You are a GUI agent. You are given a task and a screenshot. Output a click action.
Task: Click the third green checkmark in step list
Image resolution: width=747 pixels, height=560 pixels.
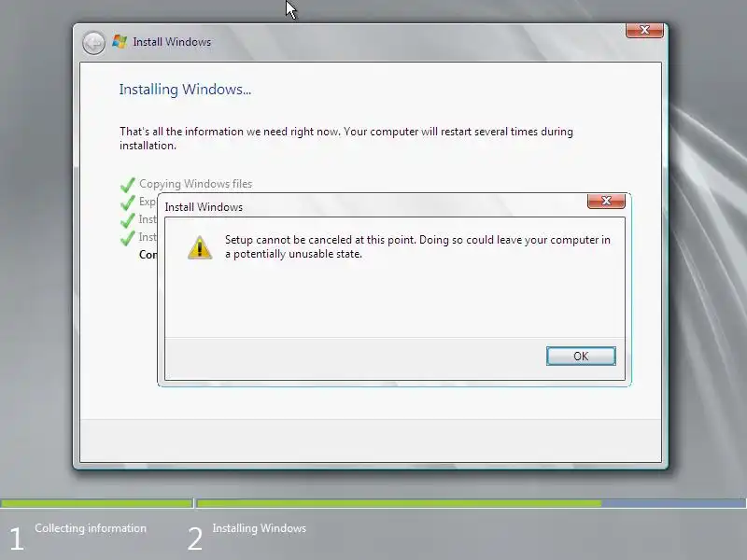128,220
